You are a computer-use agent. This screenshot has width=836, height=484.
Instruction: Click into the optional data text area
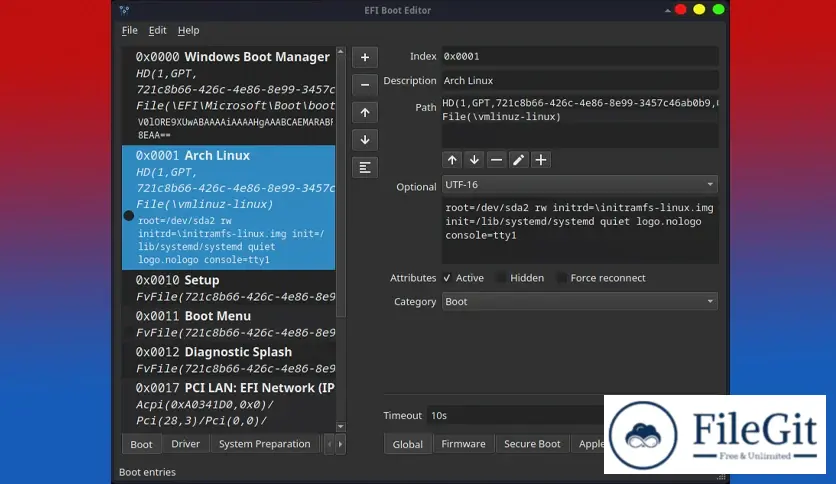[580, 230]
